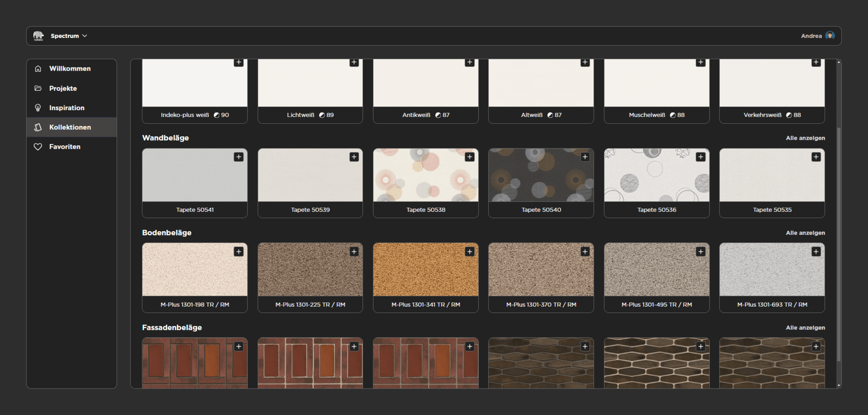
Task: Add M-Plus 1301-341 TR / RM via plus
Action: tap(469, 252)
